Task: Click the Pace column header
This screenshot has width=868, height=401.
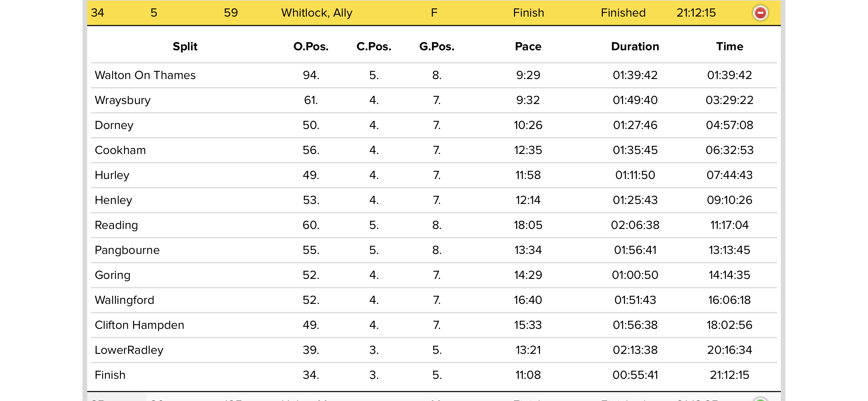Action: (x=528, y=47)
